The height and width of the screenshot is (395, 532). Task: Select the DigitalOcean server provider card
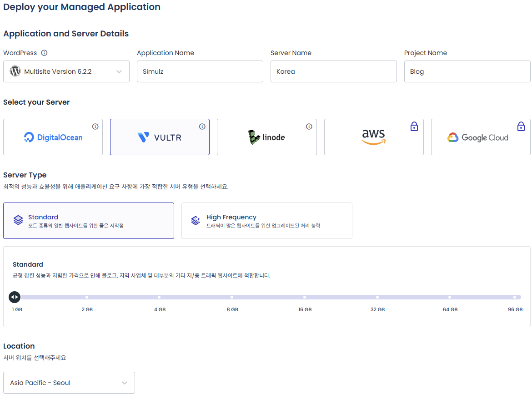click(x=53, y=137)
